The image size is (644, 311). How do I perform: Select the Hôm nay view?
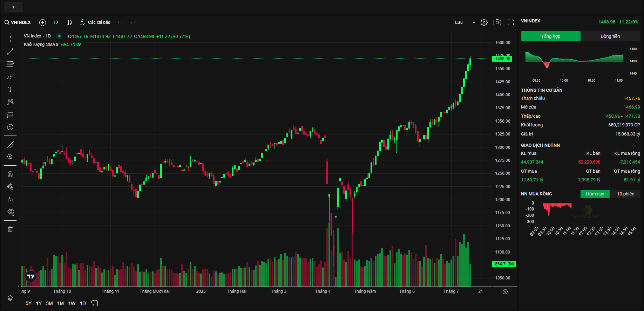tap(595, 194)
